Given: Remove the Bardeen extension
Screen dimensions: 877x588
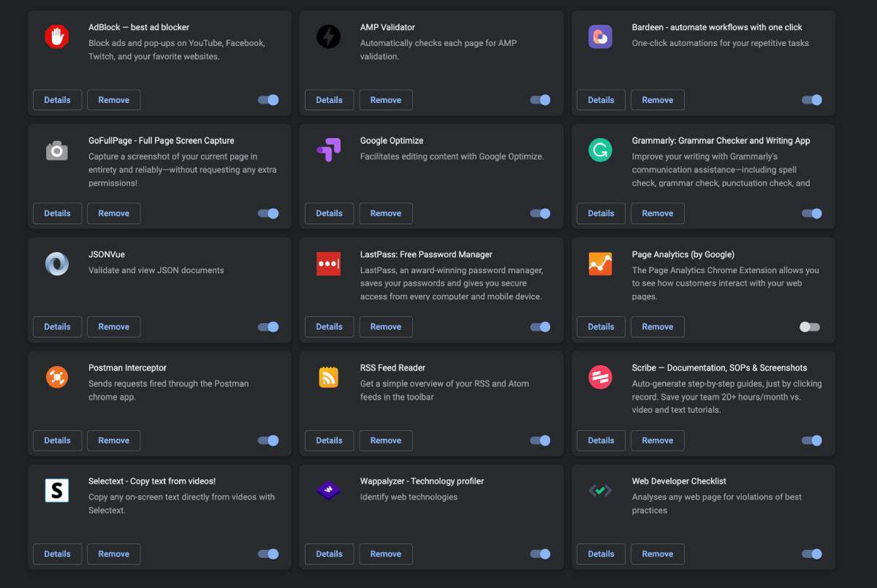Looking at the screenshot, I should click(x=657, y=100).
